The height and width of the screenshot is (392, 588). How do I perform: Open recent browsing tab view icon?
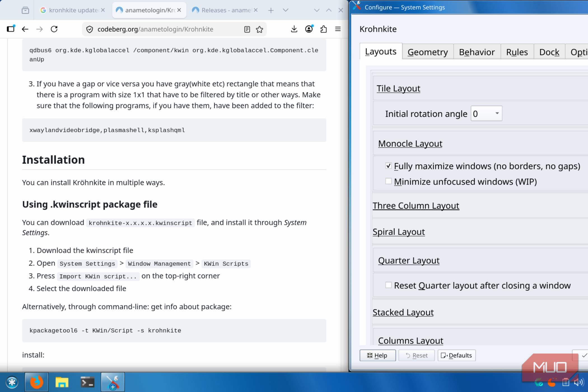(25, 10)
